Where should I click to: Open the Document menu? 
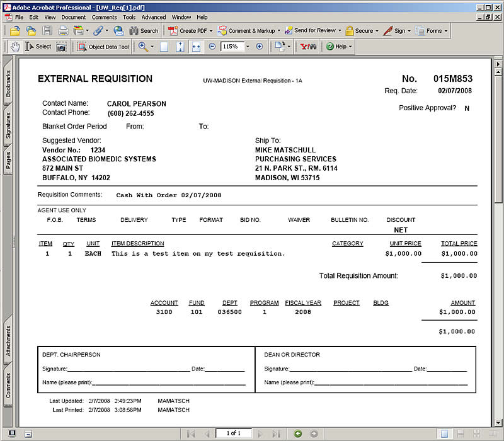pyautogui.click(x=74, y=18)
